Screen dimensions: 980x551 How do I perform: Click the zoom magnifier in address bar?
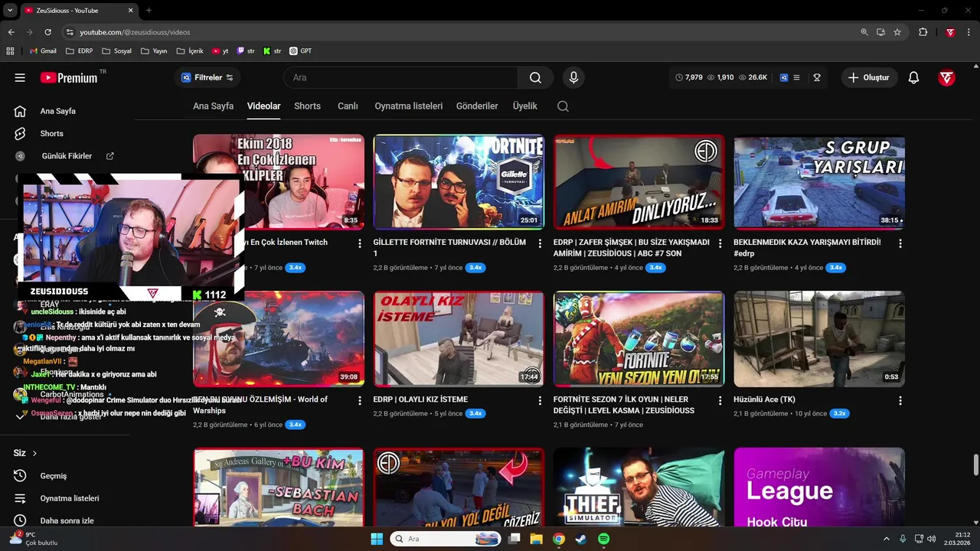(x=864, y=32)
